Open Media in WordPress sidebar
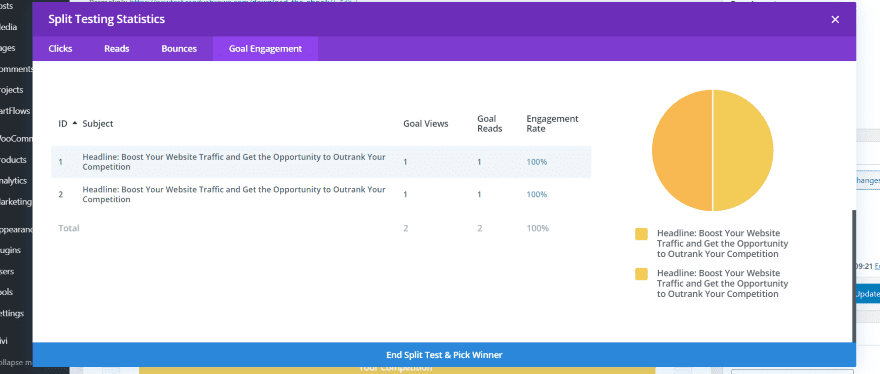880x374 pixels. (x=8, y=27)
